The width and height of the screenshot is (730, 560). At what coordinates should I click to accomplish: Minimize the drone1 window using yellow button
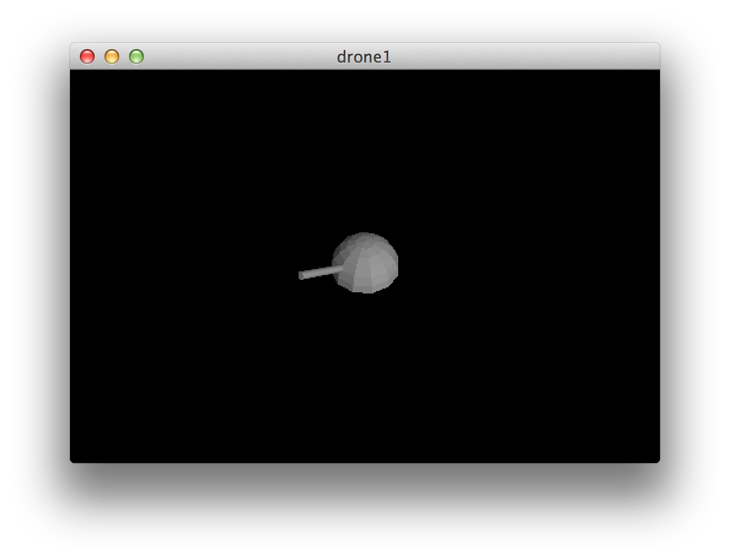pos(112,56)
